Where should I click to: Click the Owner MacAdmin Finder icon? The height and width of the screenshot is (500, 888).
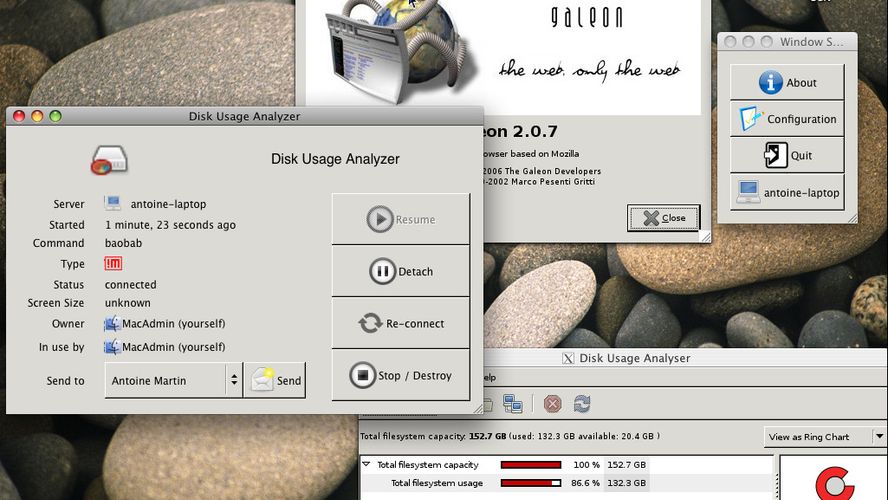(112, 323)
